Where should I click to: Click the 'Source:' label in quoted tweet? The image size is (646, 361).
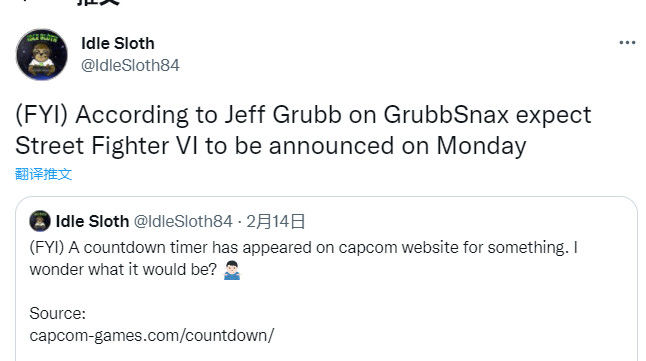point(58,314)
